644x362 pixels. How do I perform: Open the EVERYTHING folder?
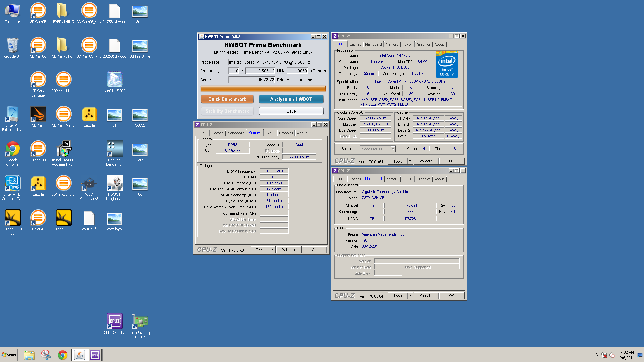(x=63, y=14)
